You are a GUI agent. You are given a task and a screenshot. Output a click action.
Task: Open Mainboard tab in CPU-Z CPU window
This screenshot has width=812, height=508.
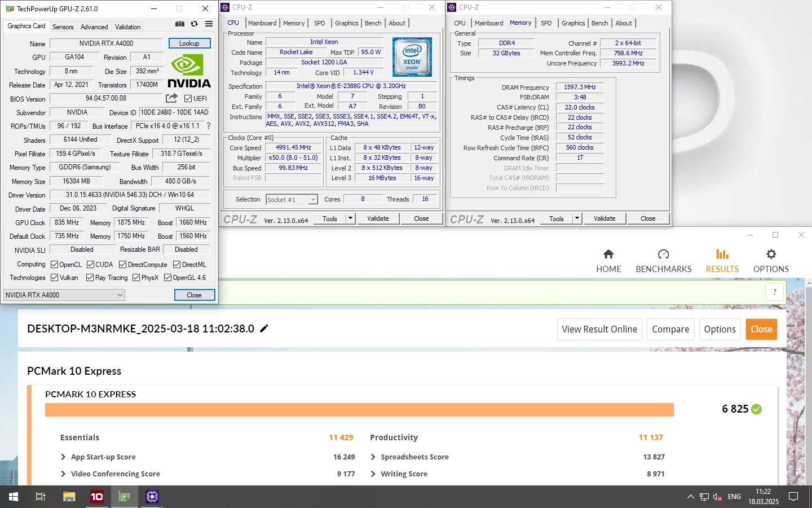[262, 23]
